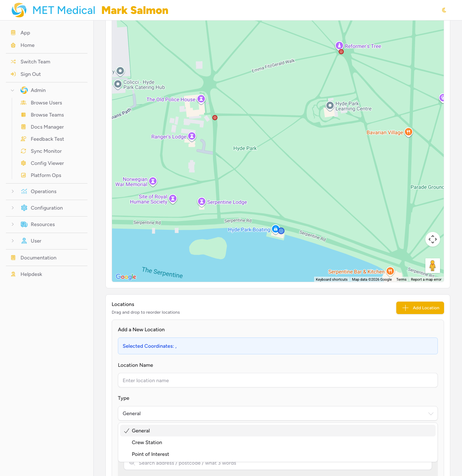Click the address search field
The image size is (462, 476).
[278, 464]
